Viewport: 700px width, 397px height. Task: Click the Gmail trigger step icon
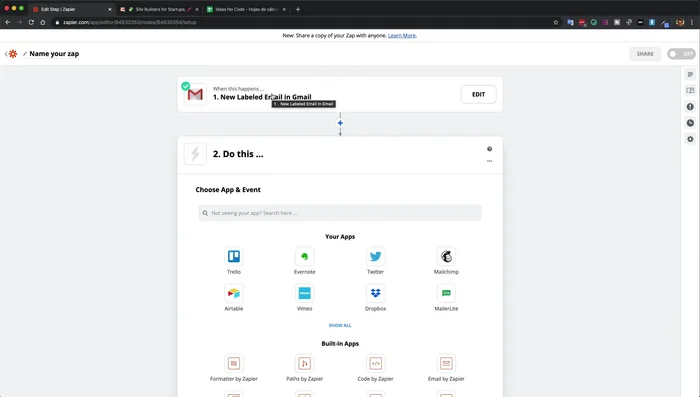point(195,94)
